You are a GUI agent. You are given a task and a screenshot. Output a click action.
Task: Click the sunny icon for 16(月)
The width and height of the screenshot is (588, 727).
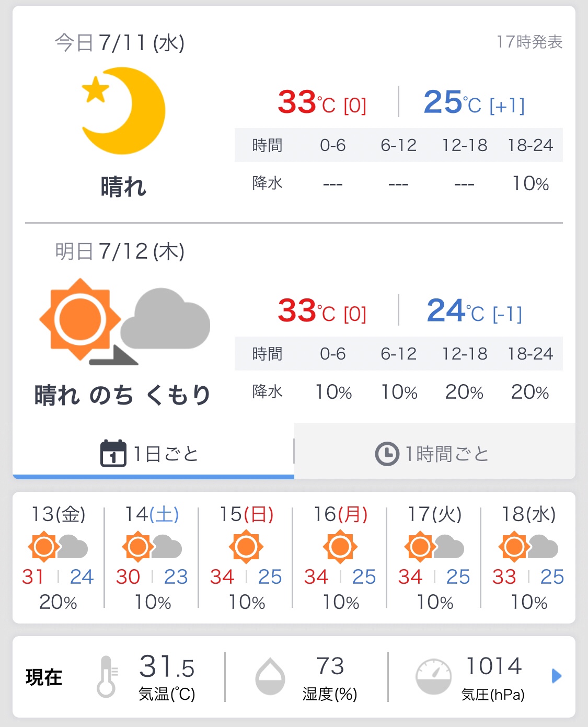[340, 547]
